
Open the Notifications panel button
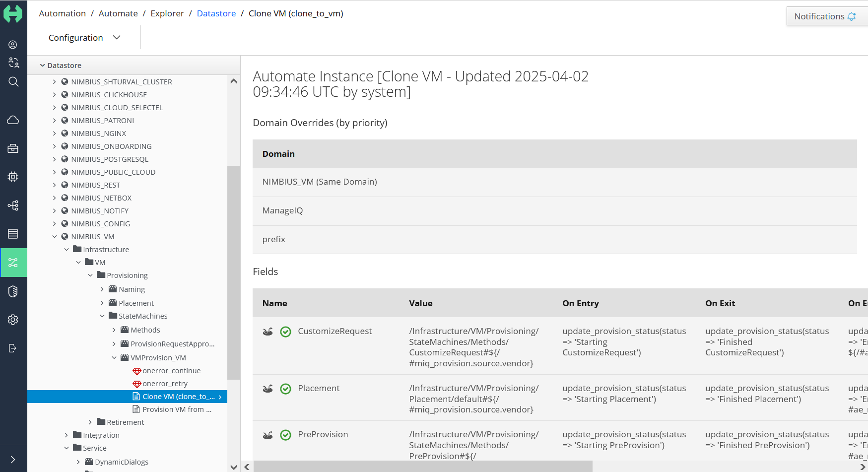(827, 16)
